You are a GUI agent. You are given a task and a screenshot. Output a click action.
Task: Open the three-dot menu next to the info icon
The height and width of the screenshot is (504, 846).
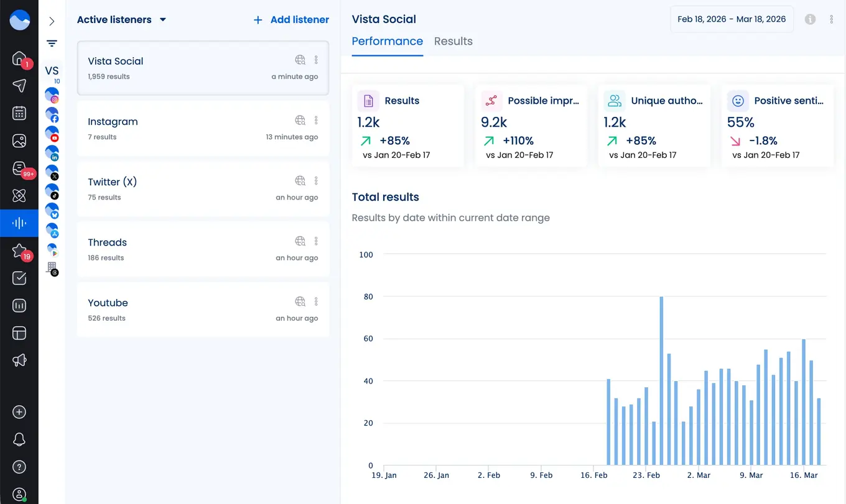pyautogui.click(x=832, y=19)
